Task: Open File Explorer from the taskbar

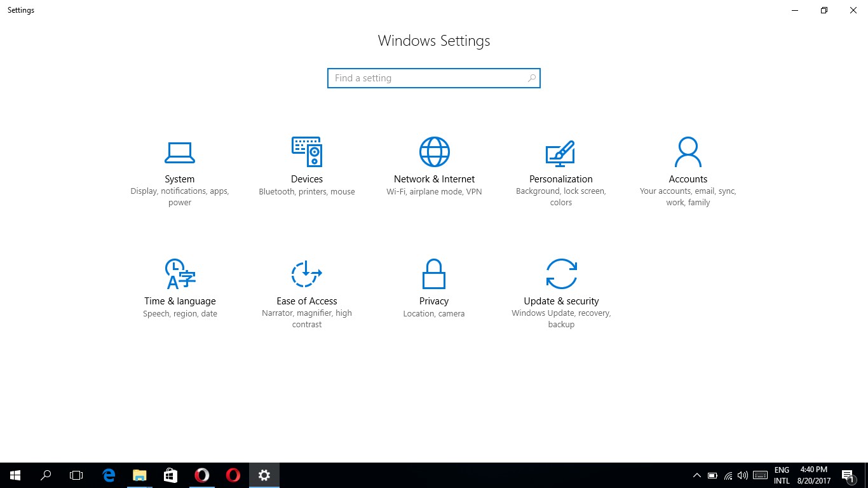Action: point(140,475)
